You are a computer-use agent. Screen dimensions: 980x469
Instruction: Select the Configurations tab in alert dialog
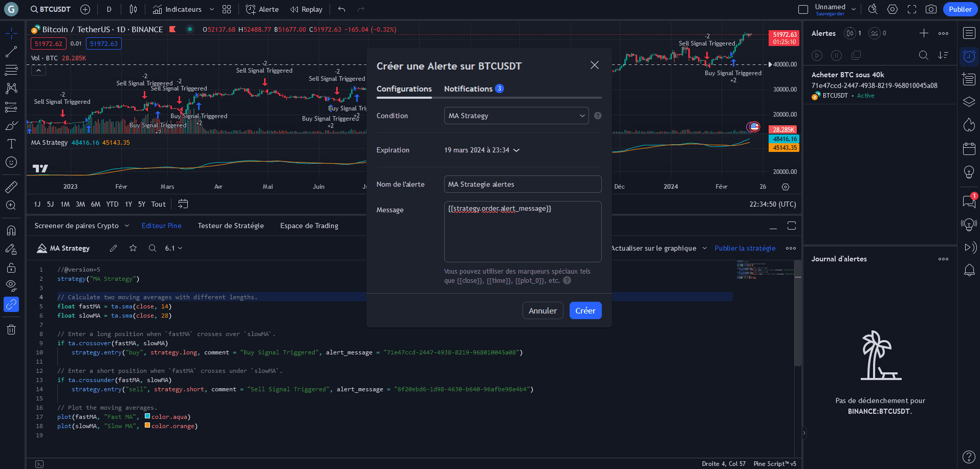coord(404,88)
